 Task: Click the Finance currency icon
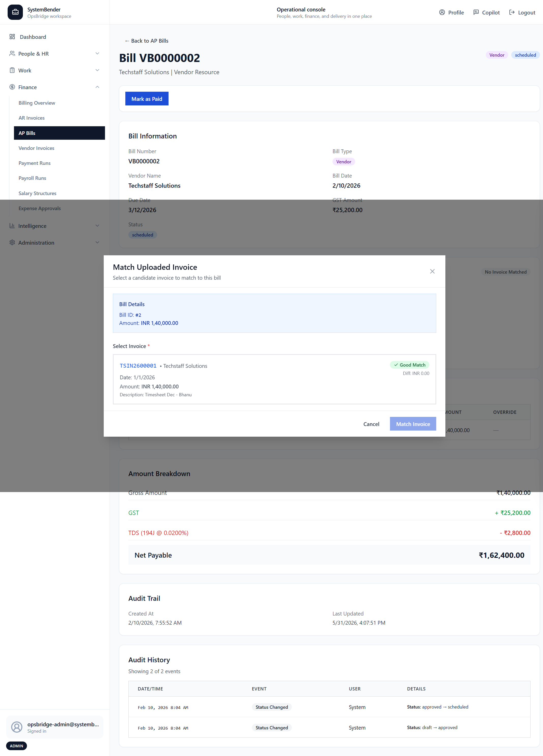[x=12, y=87]
